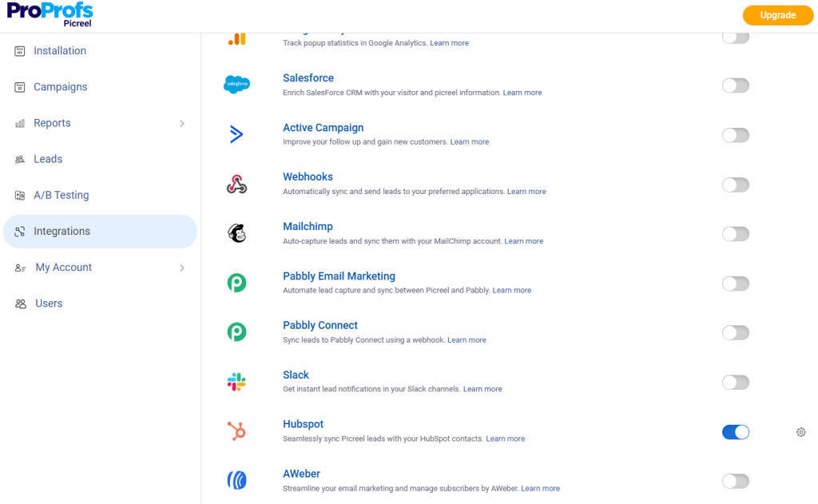Click the Hubspot sprocket icon

[x=236, y=431]
